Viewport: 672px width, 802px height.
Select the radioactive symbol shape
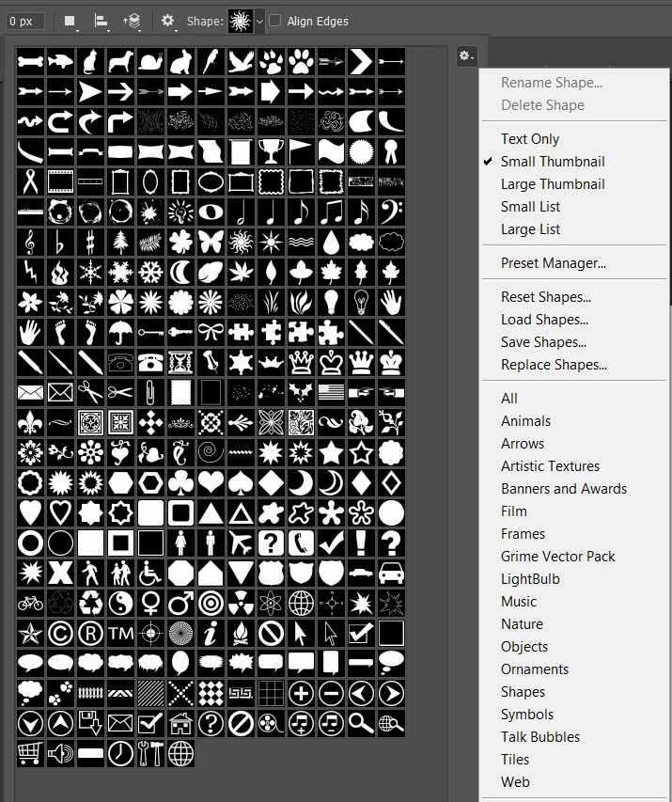[241, 603]
